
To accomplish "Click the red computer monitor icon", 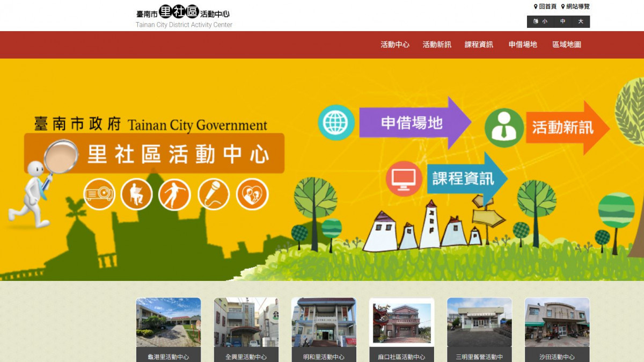I will click(404, 178).
